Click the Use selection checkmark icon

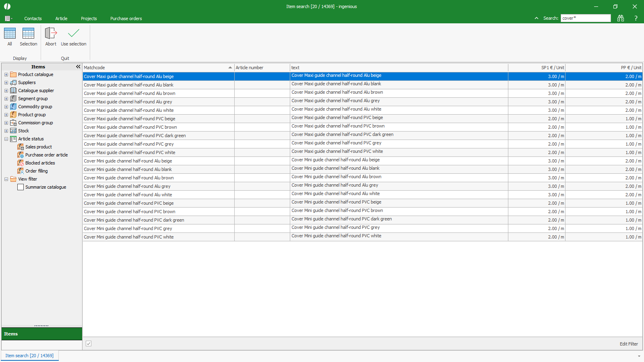point(74,34)
